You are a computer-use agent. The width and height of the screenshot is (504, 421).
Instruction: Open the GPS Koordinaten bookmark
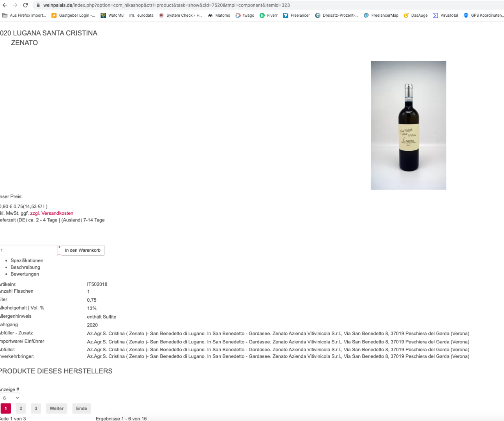coord(483,15)
